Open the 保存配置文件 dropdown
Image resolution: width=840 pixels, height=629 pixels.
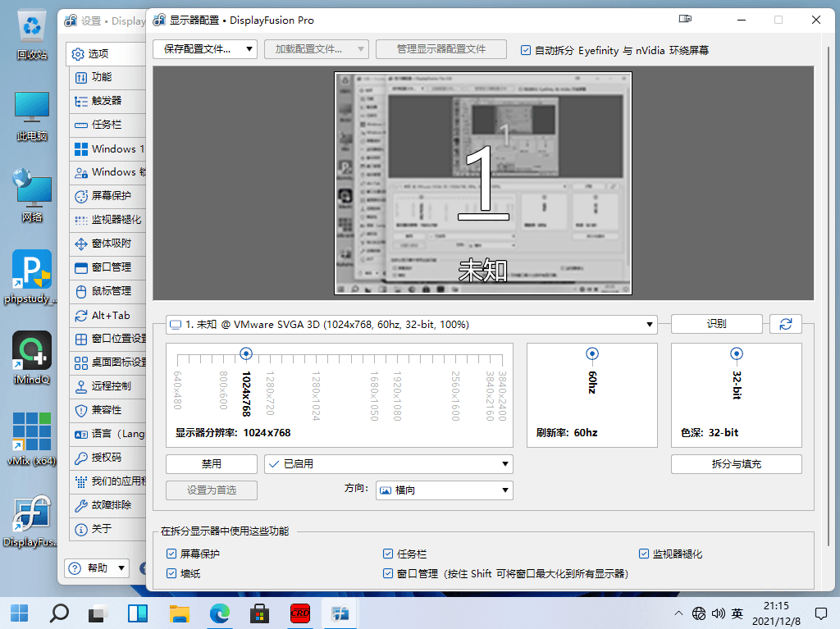point(204,49)
